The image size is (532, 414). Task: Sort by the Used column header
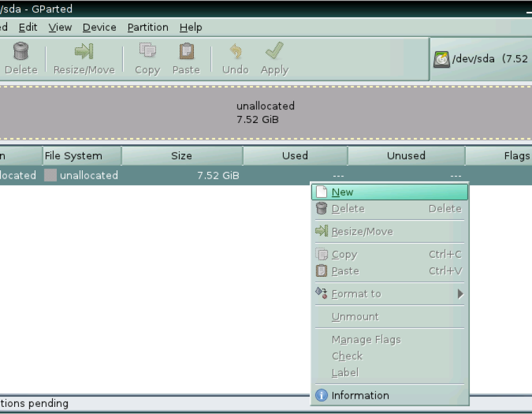295,156
